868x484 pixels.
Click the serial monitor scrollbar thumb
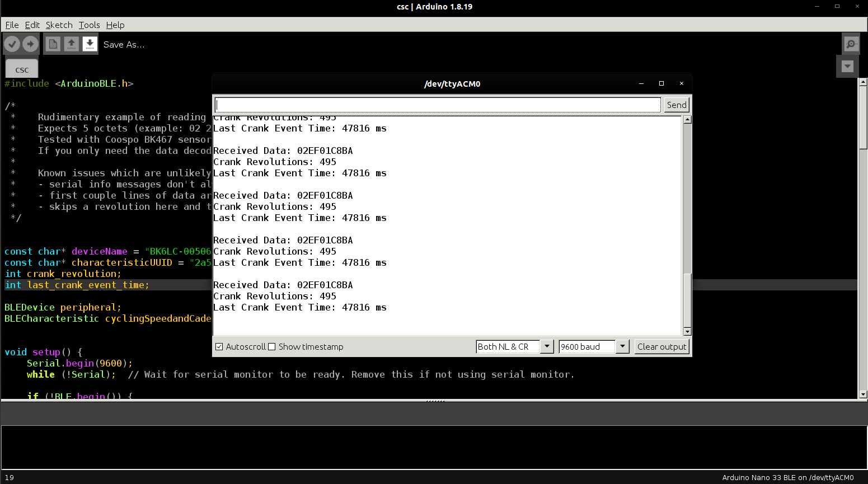[x=687, y=300]
